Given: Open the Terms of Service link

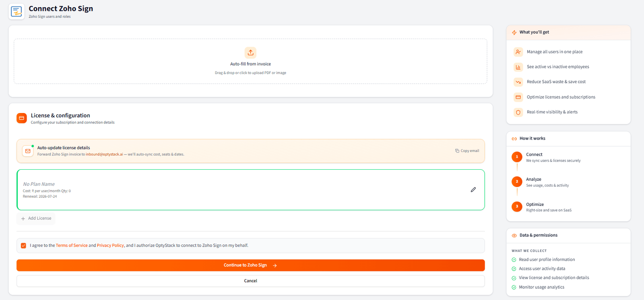Looking at the screenshot, I should pos(72,245).
